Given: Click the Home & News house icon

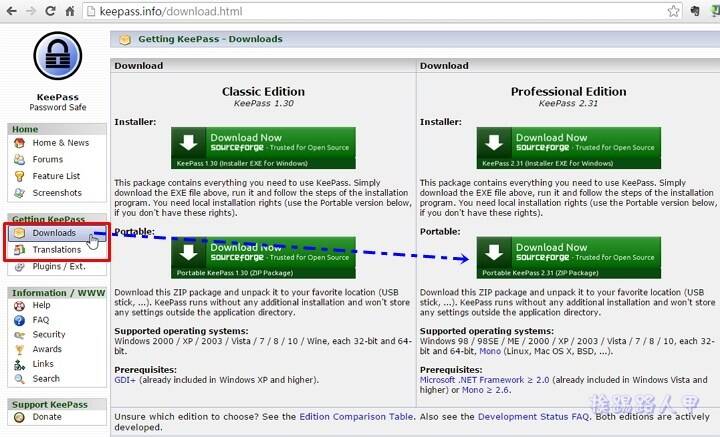Looking at the screenshot, I should point(19,143).
